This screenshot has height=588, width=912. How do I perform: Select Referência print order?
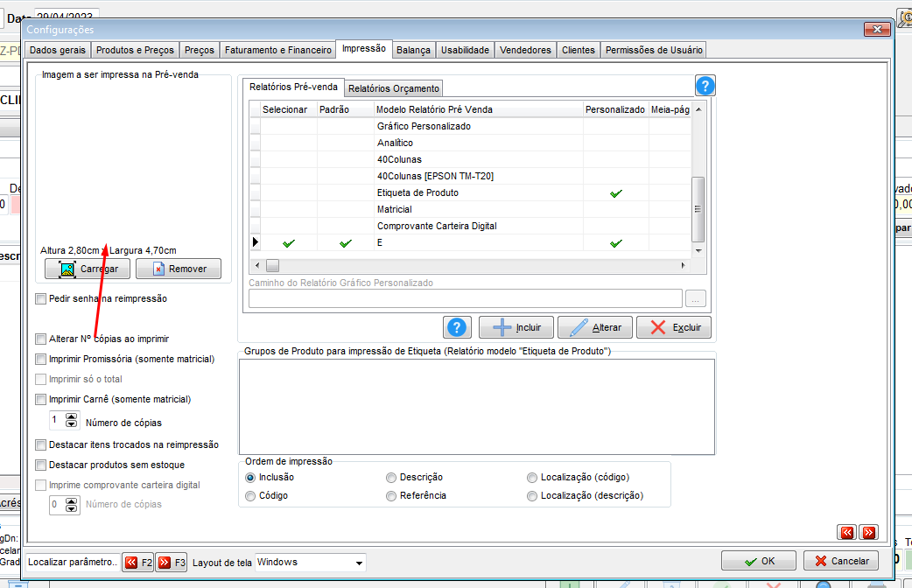tap(391, 496)
